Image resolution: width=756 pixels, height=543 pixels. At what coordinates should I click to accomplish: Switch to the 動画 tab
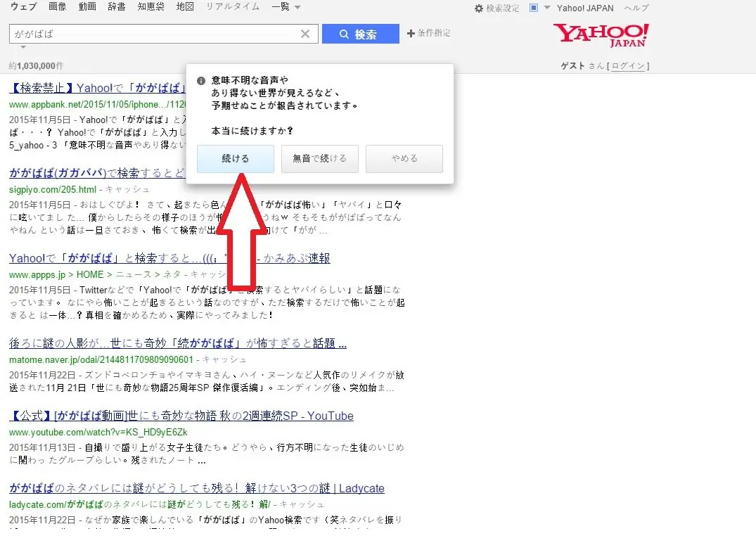(87, 7)
